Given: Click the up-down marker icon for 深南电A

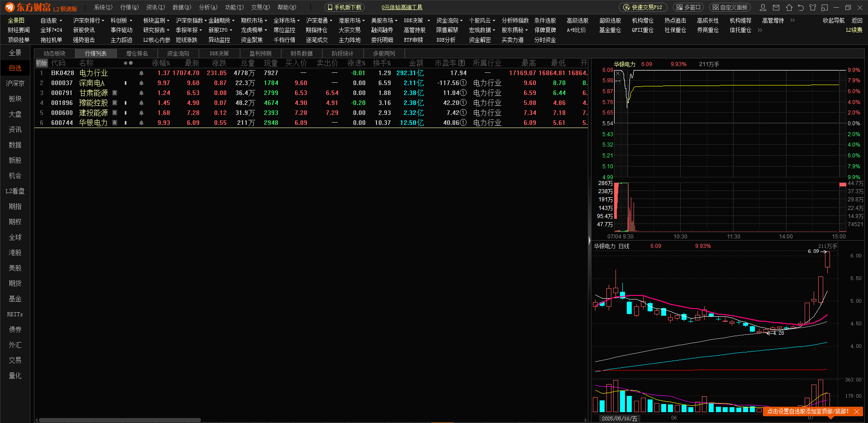Looking at the screenshot, I should [125, 83].
